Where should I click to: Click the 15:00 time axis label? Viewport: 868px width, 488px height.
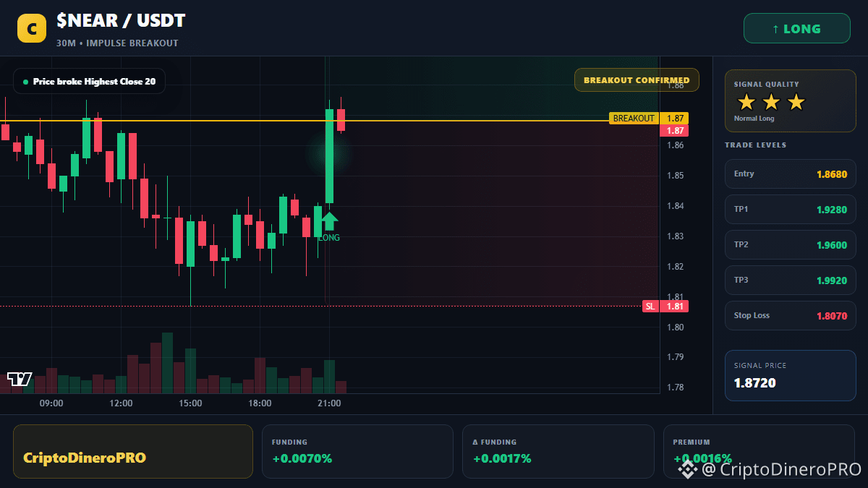click(x=190, y=403)
